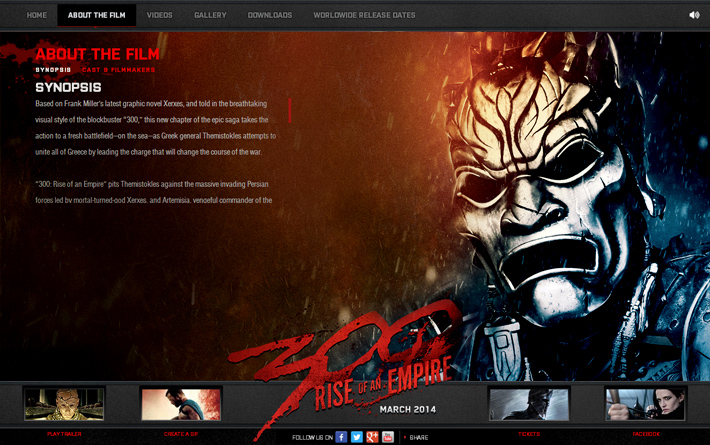
Task: Select About the Film in navigation
Action: 96,15
